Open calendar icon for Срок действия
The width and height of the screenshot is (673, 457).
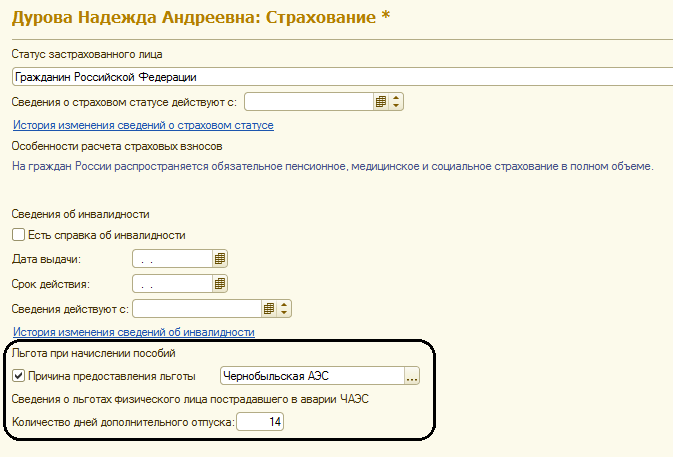(219, 284)
